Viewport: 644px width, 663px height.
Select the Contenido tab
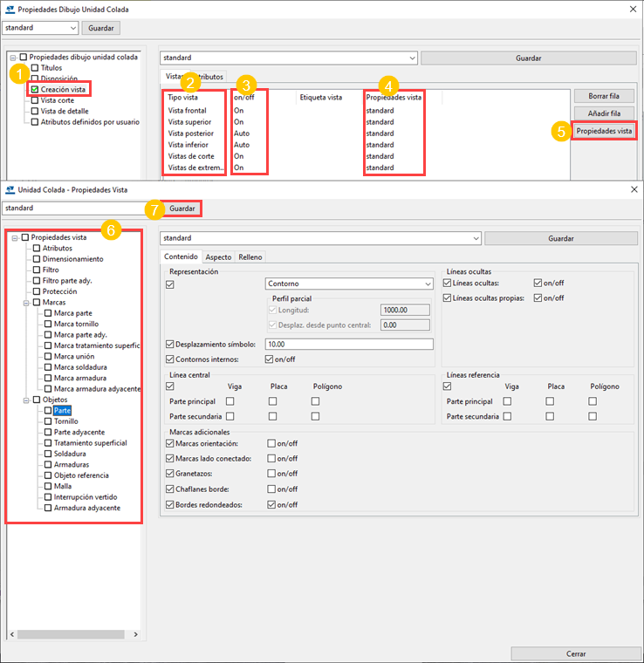point(181,256)
